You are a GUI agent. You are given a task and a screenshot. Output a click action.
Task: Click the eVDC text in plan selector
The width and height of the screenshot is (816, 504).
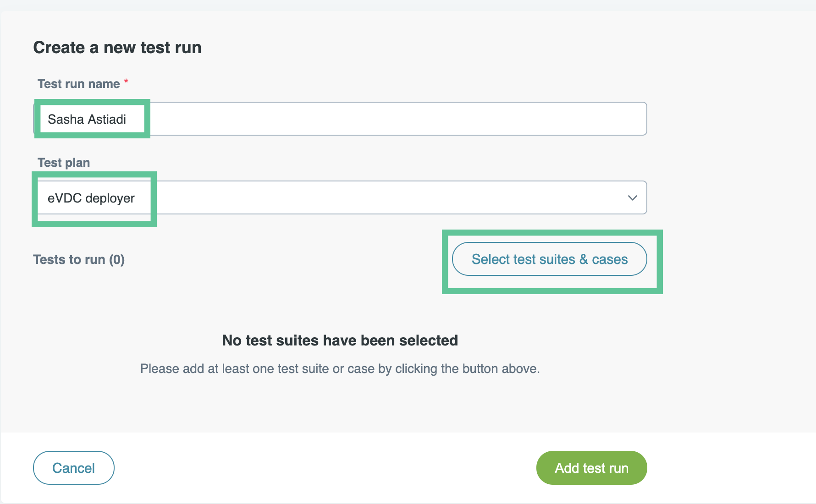click(65, 198)
